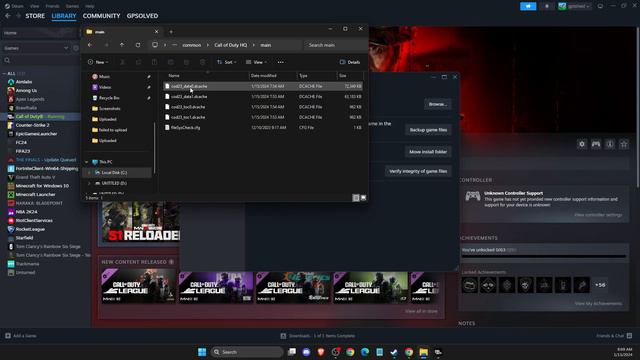Open the GPSOLVED profile tab
This screenshot has height=360, width=640.
point(142,16)
